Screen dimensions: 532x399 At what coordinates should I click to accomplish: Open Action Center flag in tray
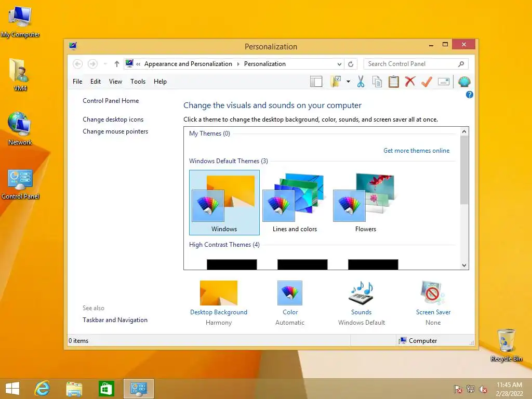[x=458, y=389]
